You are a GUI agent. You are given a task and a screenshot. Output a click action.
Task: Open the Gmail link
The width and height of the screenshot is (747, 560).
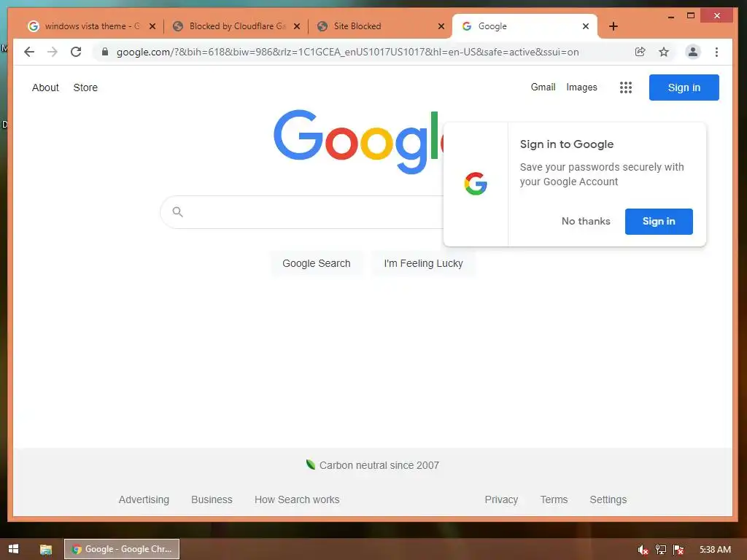pyautogui.click(x=543, y=87)
